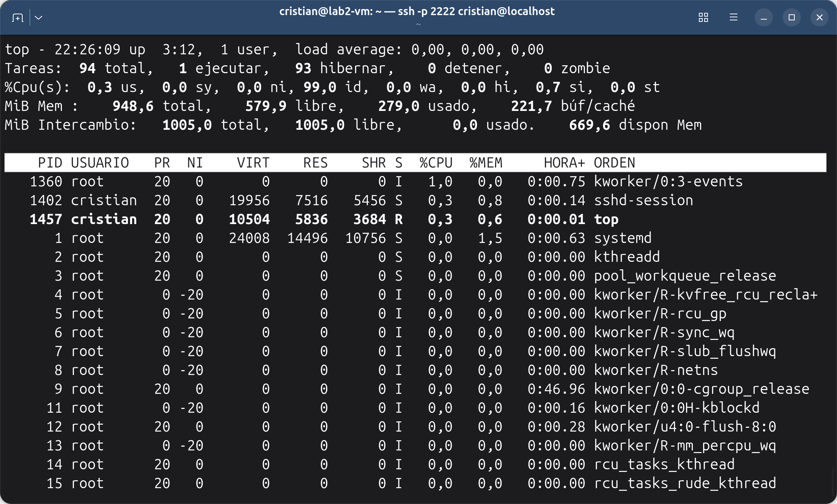Click the kthreadd process name
This screenshot has width=837, height=504.
(x=627, y=257)
